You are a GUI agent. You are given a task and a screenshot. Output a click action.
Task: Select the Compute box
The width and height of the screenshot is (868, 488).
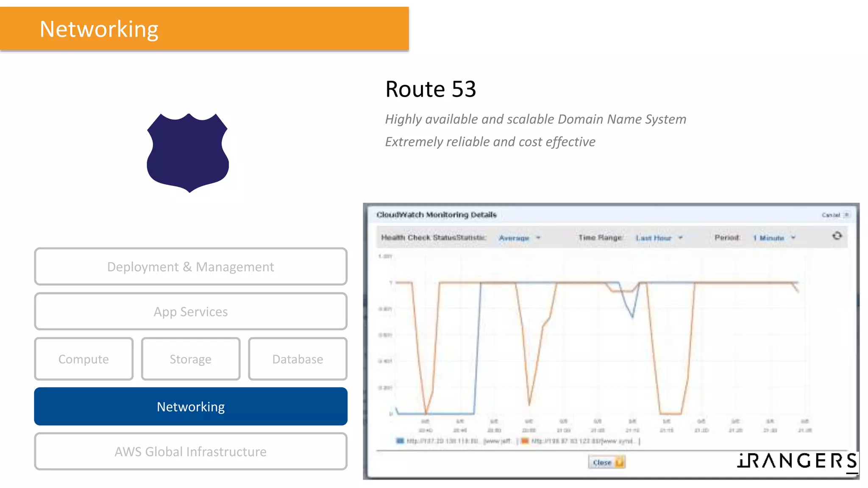click(x=83, y=359)
